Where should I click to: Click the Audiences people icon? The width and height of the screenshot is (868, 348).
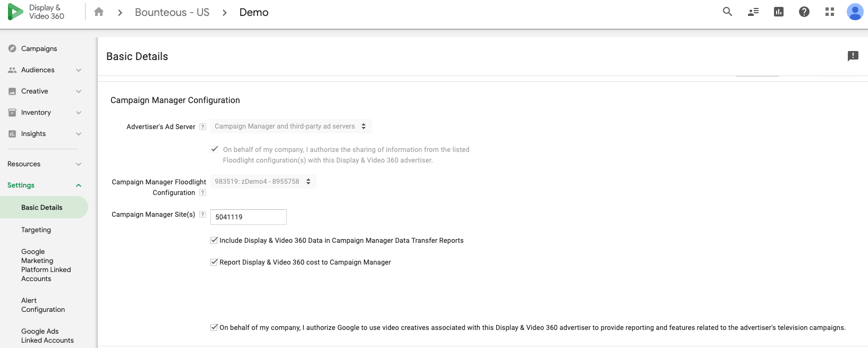12,70
